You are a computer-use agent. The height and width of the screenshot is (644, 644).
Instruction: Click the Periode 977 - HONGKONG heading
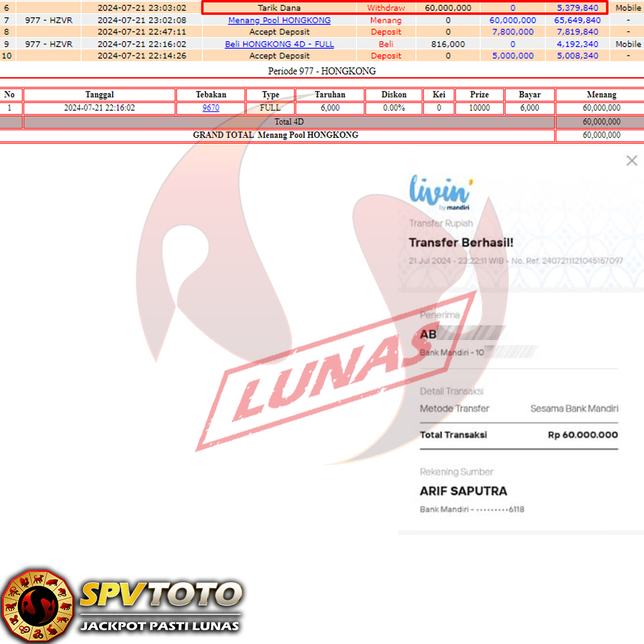click(322, 71)
